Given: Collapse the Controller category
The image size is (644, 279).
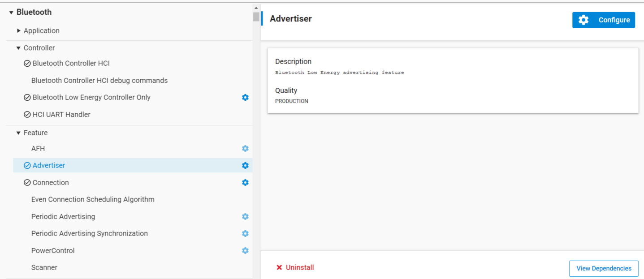Looking at the screenshot, I should 18,48.
